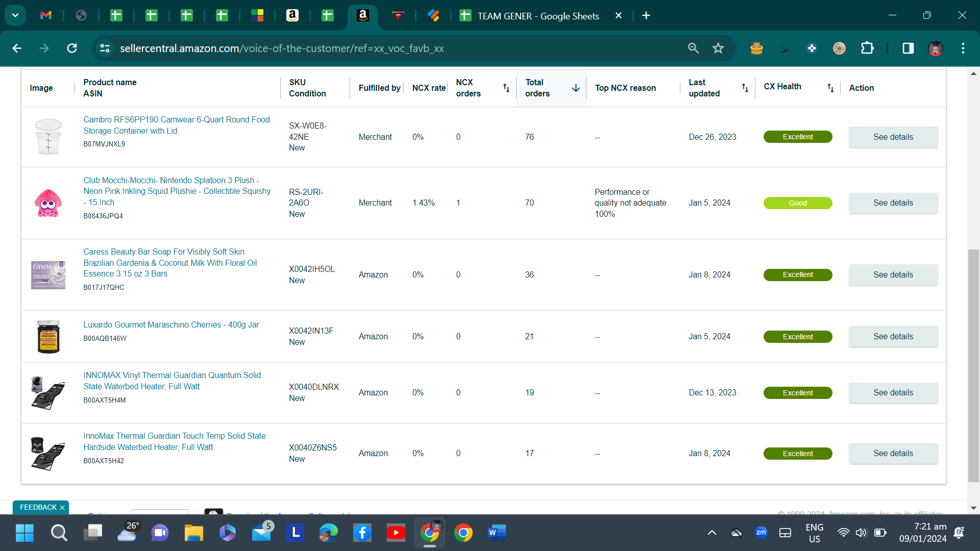980x551 pixels.
Task: Sort table by NCX orders
Action: pyautogui.click(x=506, y=88)
